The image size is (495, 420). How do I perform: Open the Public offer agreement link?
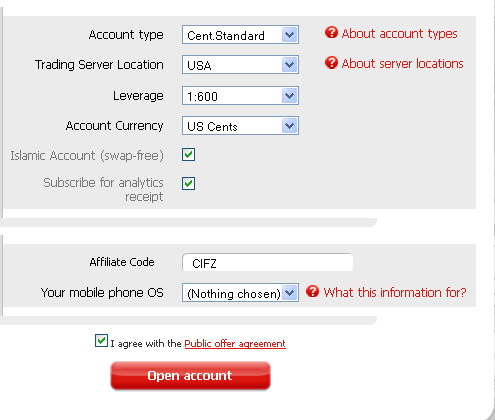(x=235, y=344)
